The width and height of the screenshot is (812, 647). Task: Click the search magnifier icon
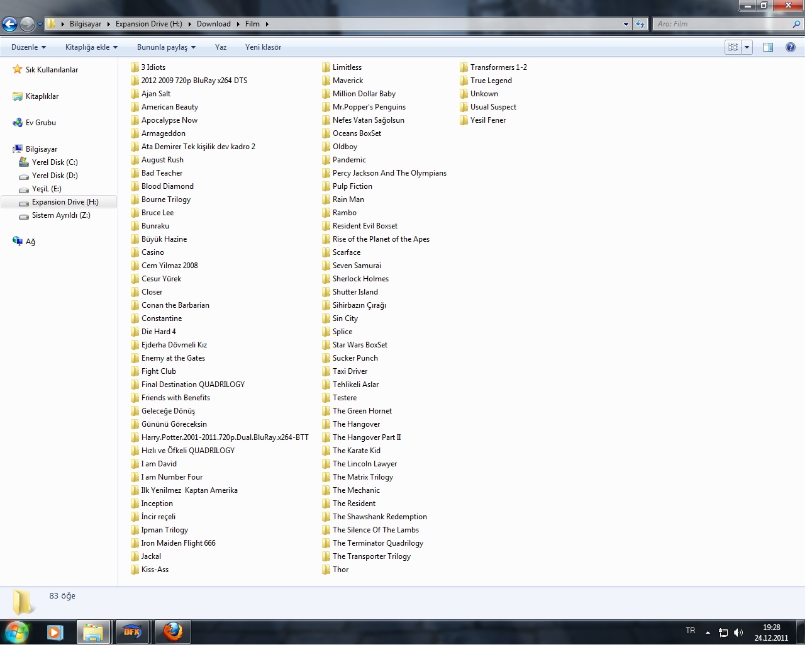pyautogui.click(x=797, y=24)
